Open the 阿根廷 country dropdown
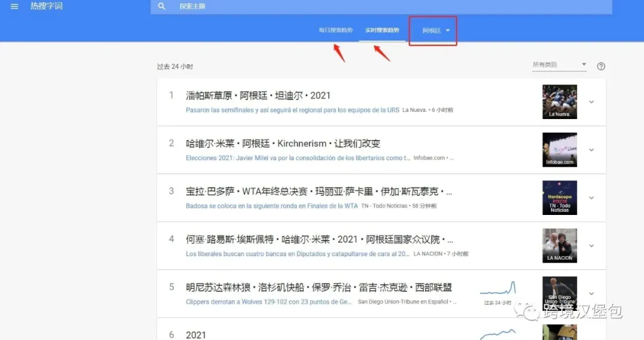Viewport: 644px width, 340px height. point(436,30)
